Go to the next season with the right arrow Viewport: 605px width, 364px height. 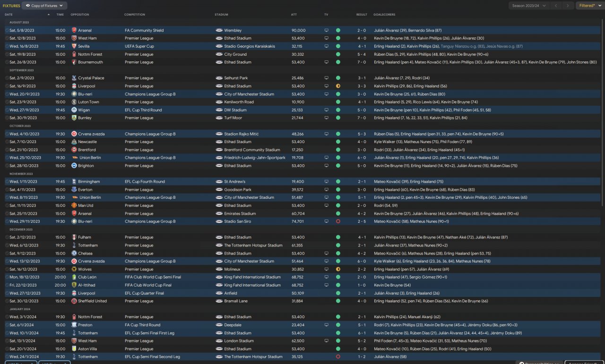tap(568, 6)
